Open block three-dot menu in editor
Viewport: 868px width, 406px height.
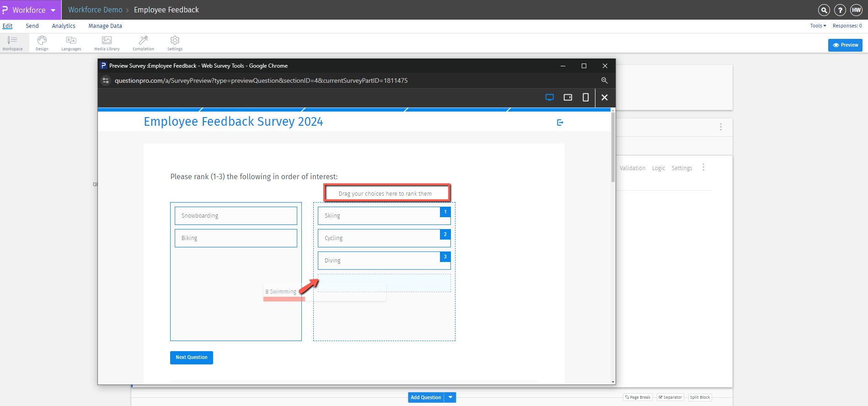coord(721,127)
